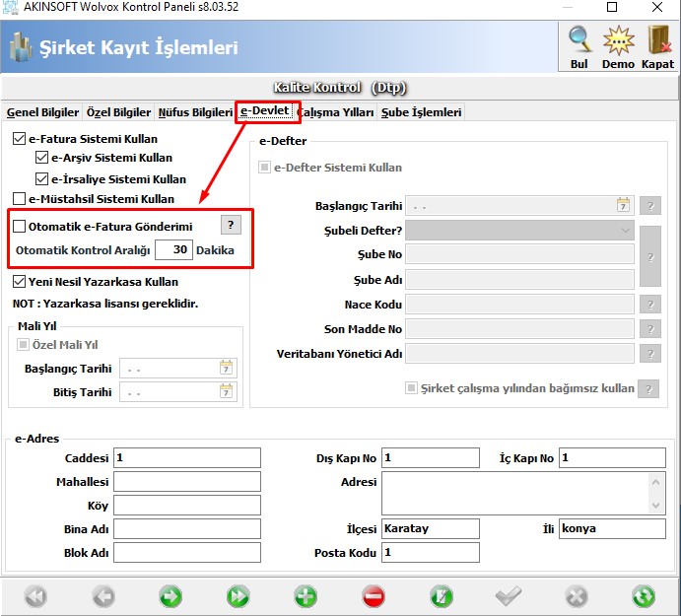Click the Şube No input field
This screenshot has width=681, height=616.
(x=520, y=254)
